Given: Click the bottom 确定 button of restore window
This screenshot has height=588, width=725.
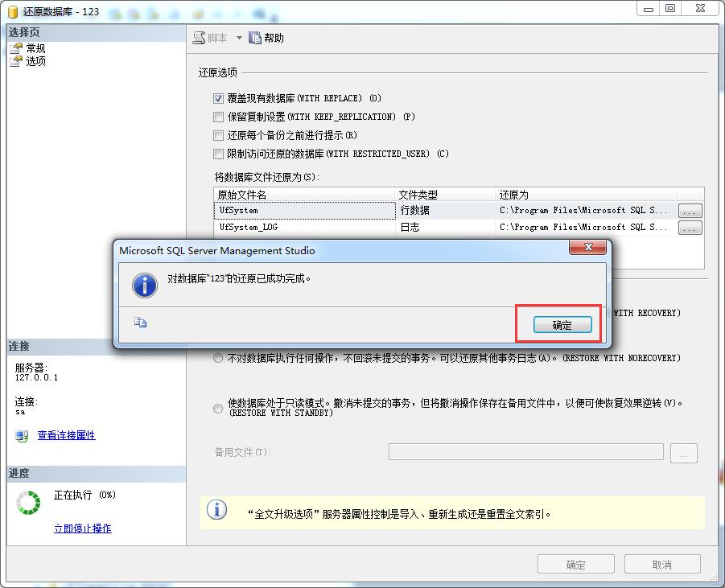Looking at the screenshot, I should [x=575, y=565].
